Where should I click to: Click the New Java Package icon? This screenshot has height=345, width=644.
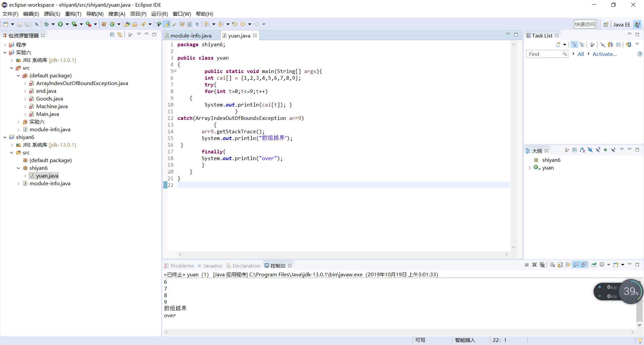[104, 24]
